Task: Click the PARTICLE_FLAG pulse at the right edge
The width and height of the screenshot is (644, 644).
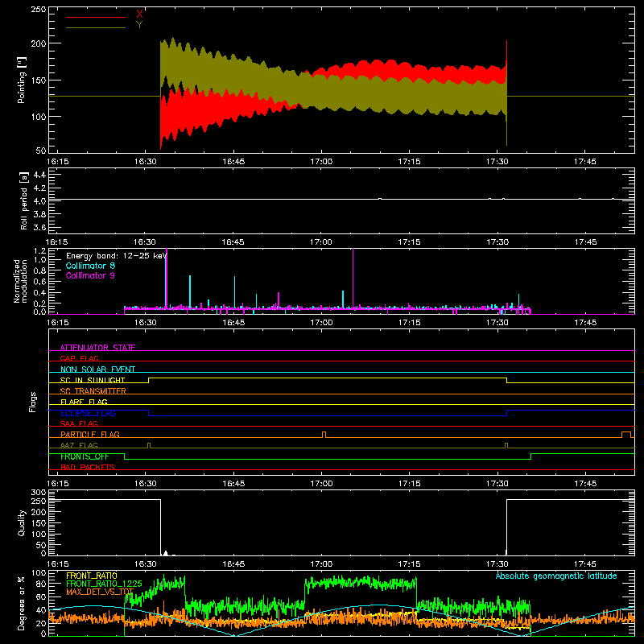Action: 626,435
